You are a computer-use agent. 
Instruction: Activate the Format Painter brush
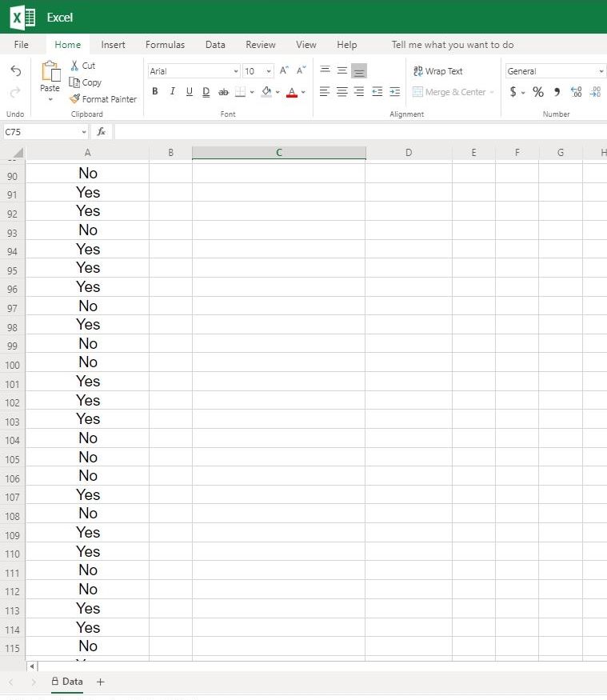click(103, 99)
